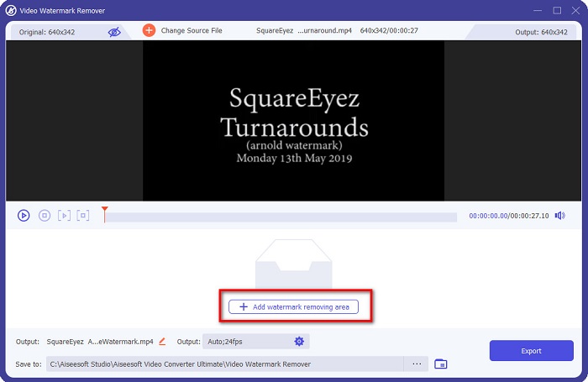This screenshot has height=382, width=588.
Task: Maximize the Video Watermark Remover window
Action: point(557,11)
